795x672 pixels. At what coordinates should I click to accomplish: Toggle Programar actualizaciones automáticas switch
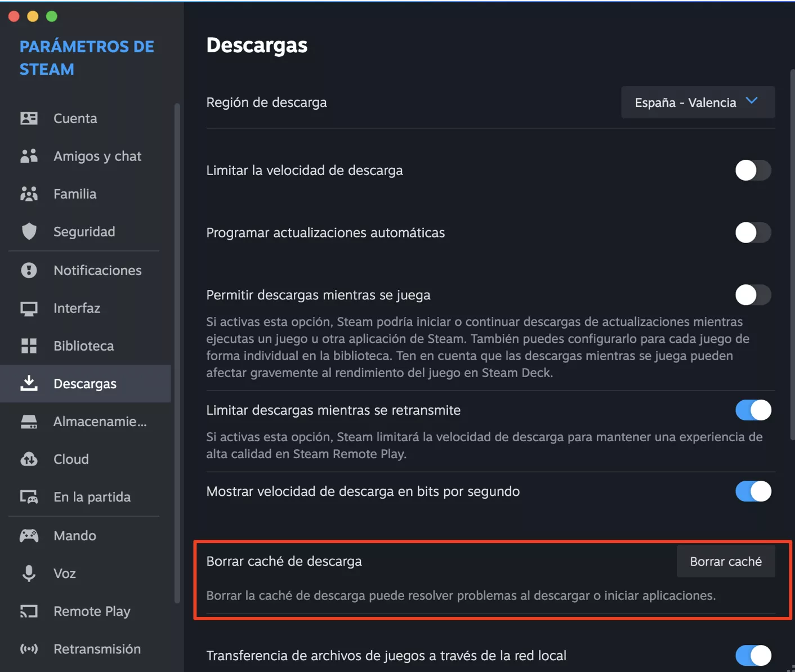(x=753, y=232)
